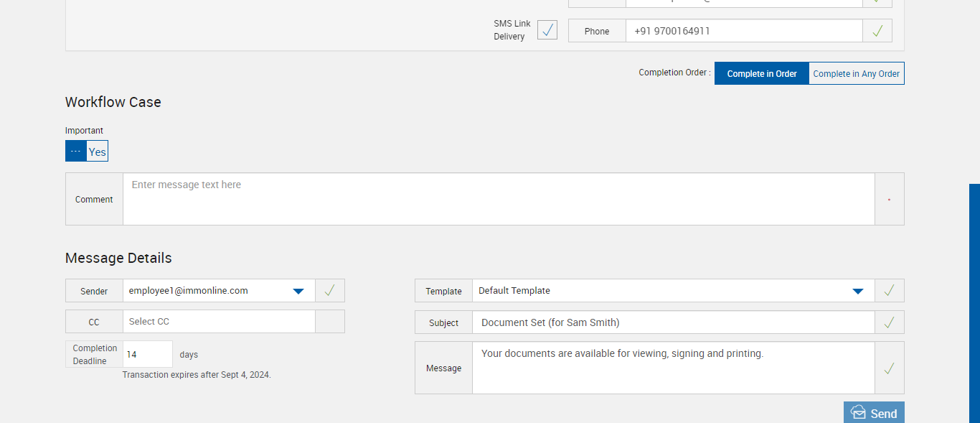Click the Completion Deadline days field
Image resolution: width=980 pixels, height=423 pixels.
click(x=149, y=355)
